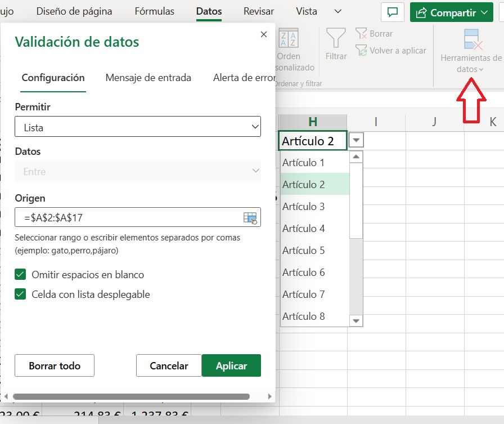Click the Volver a aplicar icon
The image size is (504, 424).
point(361,51)
